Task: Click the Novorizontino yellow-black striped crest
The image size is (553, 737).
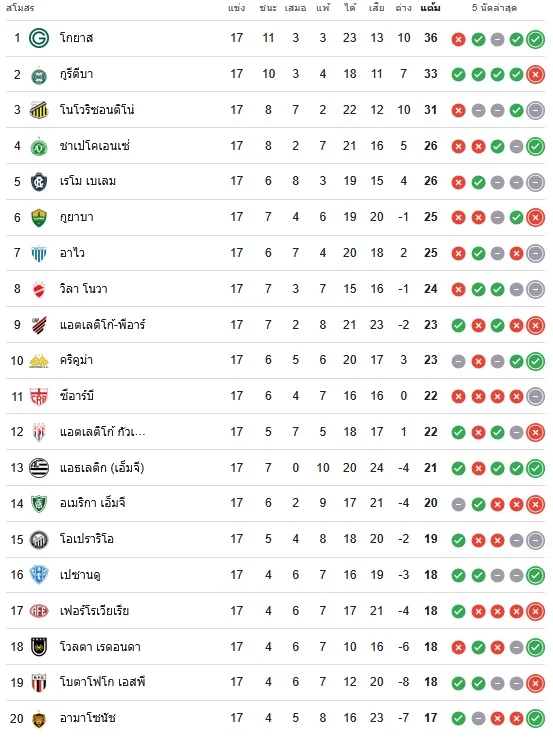Action: (x=39, y=110)
